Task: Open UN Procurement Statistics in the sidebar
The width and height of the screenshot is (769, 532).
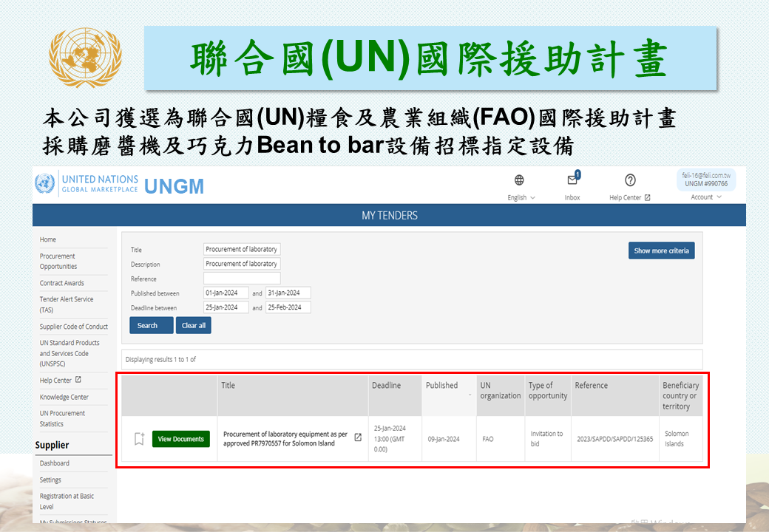Action: tap(62, 419)
